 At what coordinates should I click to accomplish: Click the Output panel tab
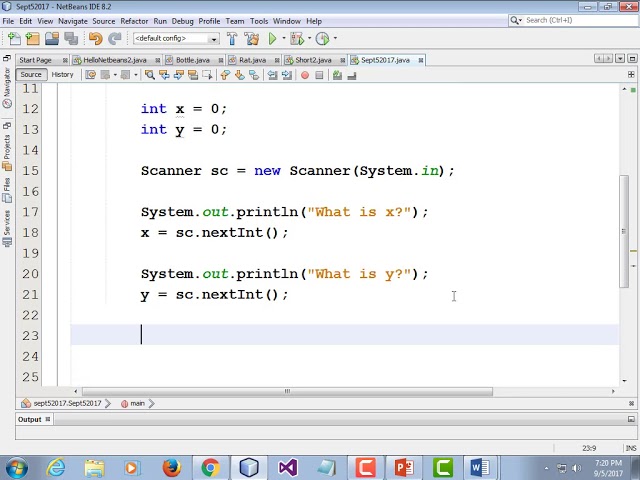[33, 420]
